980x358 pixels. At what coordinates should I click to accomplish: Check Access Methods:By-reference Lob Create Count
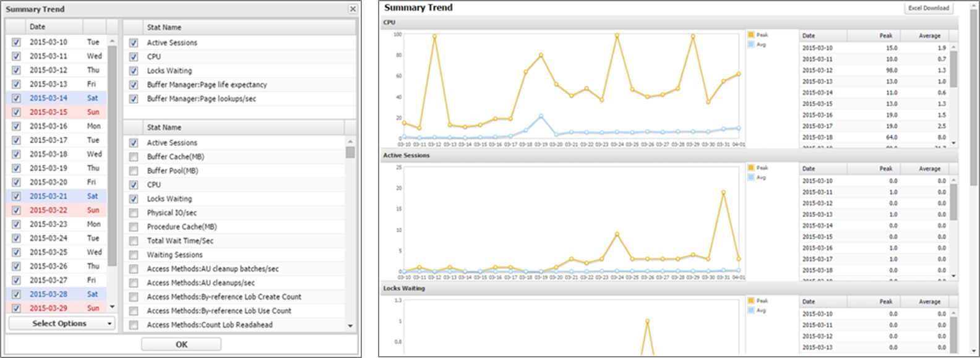(134, 297)
